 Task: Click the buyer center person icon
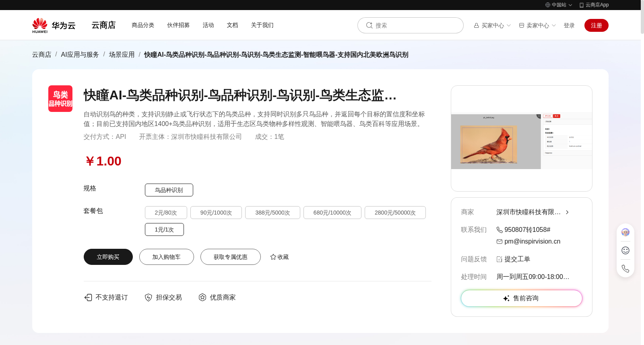[477, 25]
